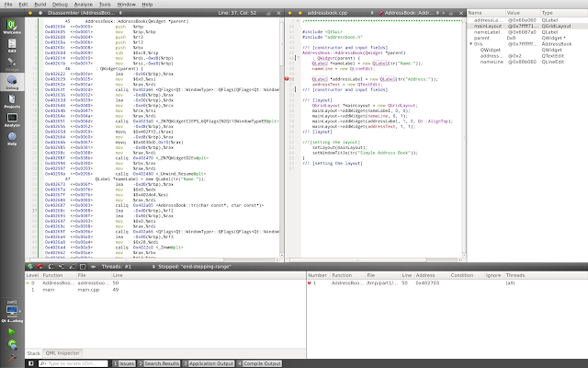Select breakpoint 1 row in Breakpoints view
The height and width of the screenshot is (368, 588).
pyautogui.click(x=447, y=282)
